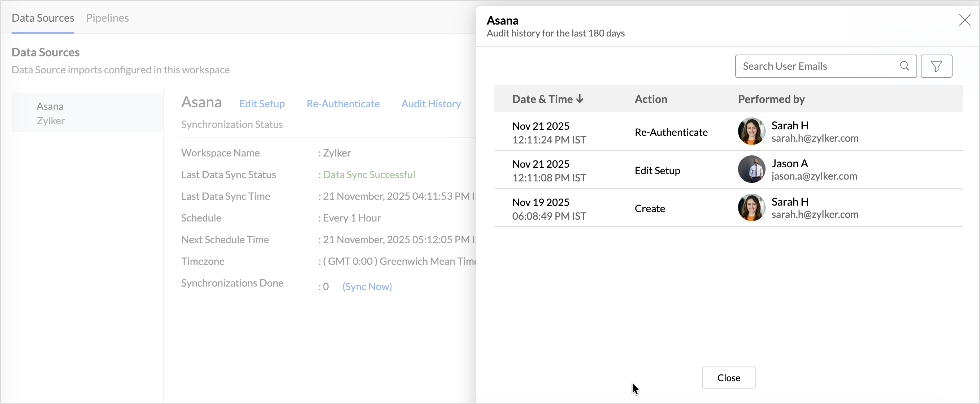Open the Edit Setup link
The width and height of the screenshot is (980, 404).
[x=262, y=104]
